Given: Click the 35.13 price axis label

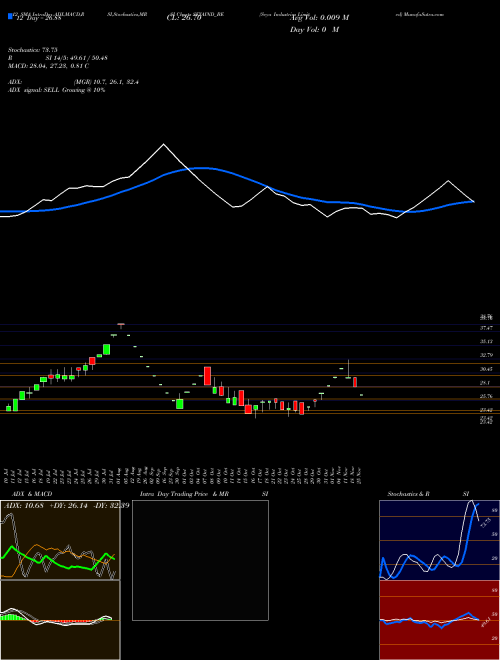Looking at the screenshot, I should tap(486, 341).
